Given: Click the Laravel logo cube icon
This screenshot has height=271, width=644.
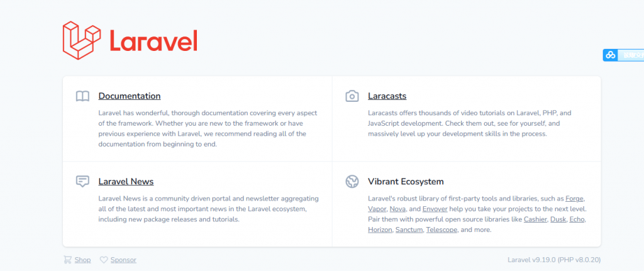Looking at the screenshot, I should 82,41.
